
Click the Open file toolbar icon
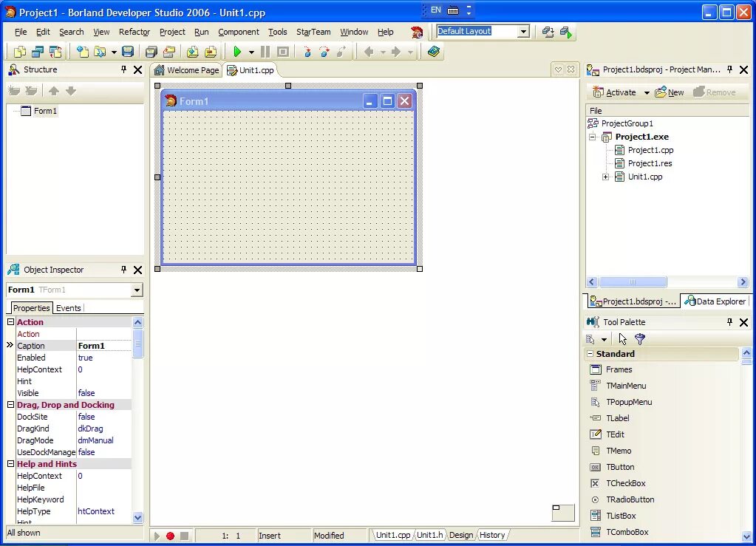point(100,52)
